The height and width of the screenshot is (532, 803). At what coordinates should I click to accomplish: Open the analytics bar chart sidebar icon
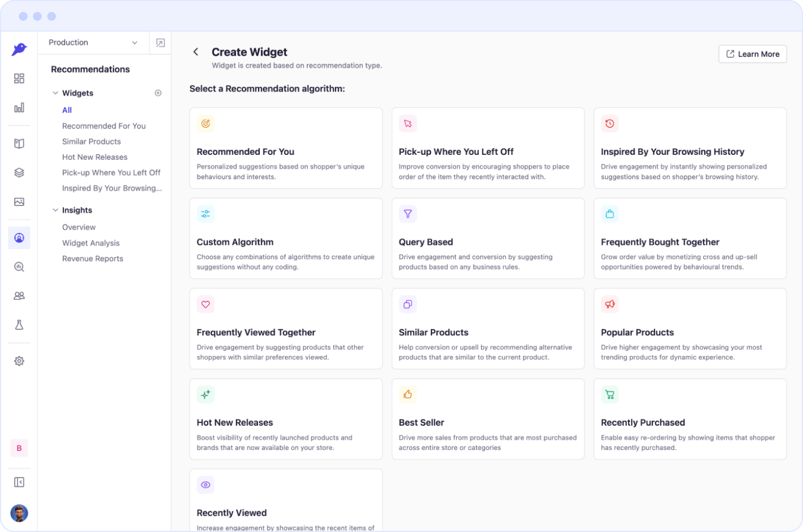[19, 107]
